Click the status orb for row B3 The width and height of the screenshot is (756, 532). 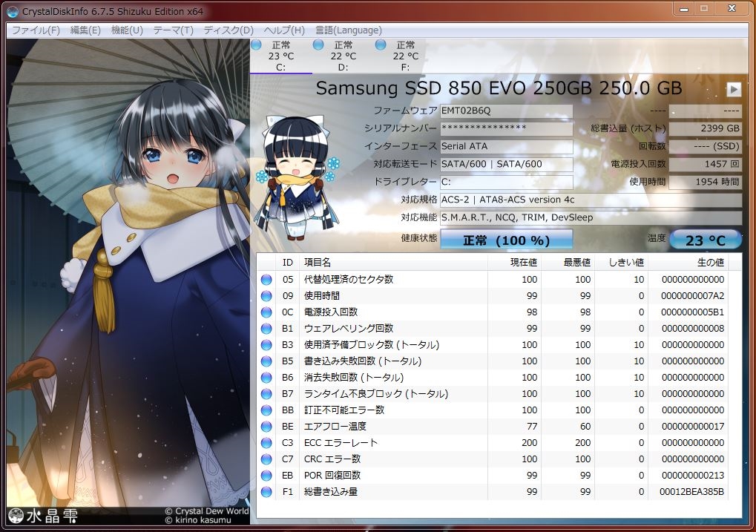266,345
